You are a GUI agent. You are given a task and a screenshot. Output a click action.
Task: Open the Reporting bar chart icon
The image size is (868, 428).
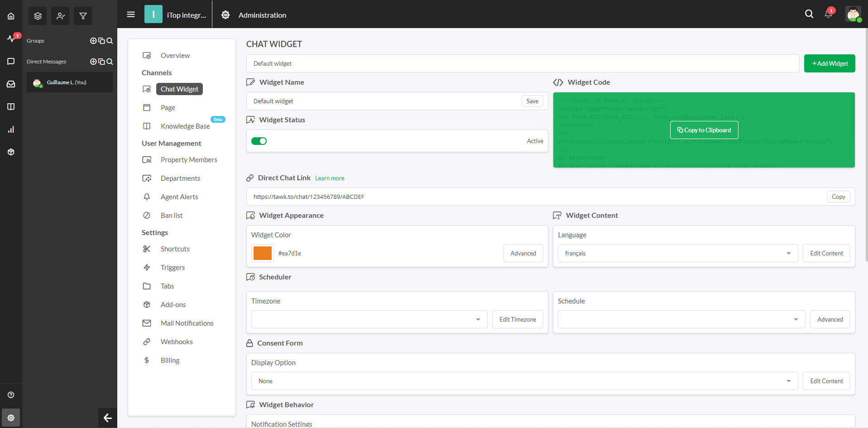pyautogui.click(x=11, y=130)
